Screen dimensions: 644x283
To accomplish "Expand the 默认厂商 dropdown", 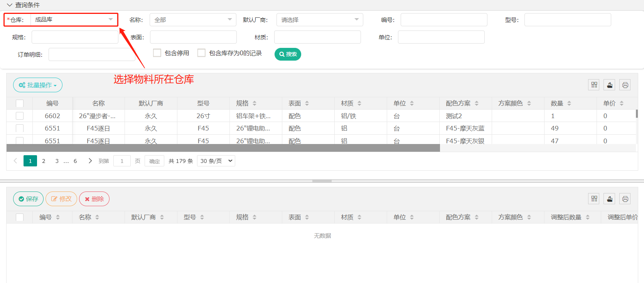I will [319, 20].
